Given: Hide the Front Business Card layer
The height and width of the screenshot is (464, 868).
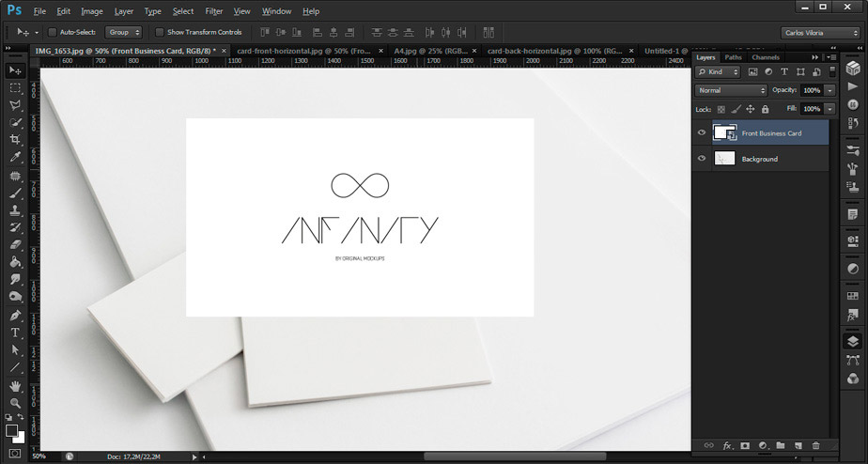Looking at the screenshot, I should pyautogui.click(x=702, y=132).
